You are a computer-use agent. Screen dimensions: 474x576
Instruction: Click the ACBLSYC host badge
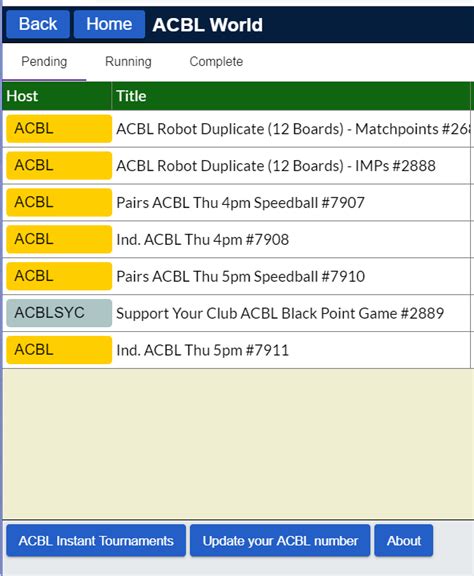click(59, 313)
